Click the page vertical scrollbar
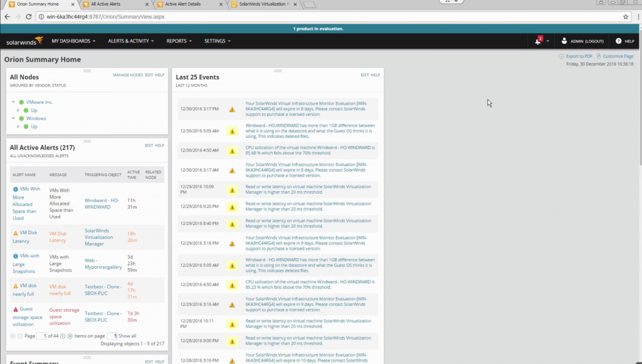Screen dimensions: 642x364 pyautogui.click(x=640, y=98)
